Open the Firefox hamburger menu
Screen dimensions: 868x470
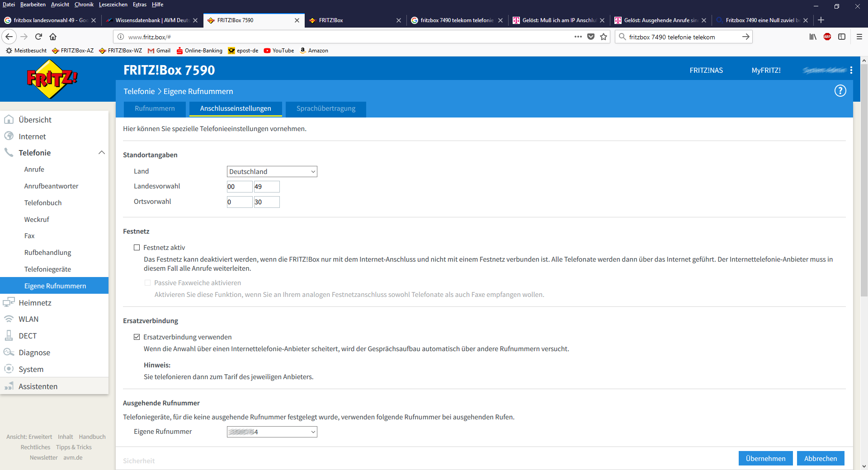click(x=859, y=37)
